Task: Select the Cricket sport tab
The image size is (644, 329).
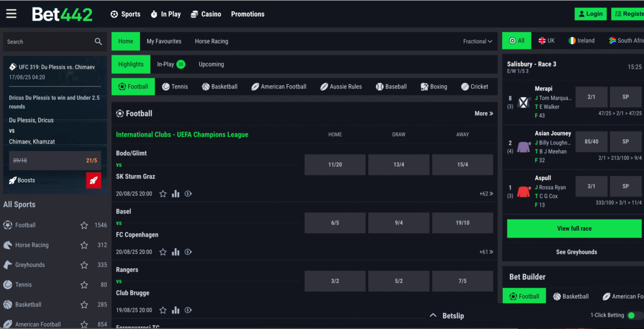Action: point(474,86)
